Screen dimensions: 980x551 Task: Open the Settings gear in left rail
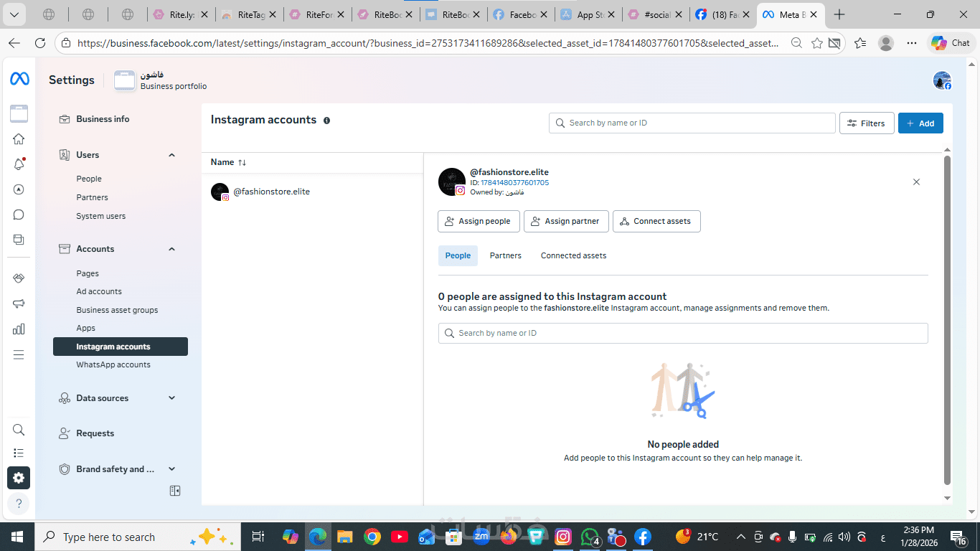pos(19,478)
